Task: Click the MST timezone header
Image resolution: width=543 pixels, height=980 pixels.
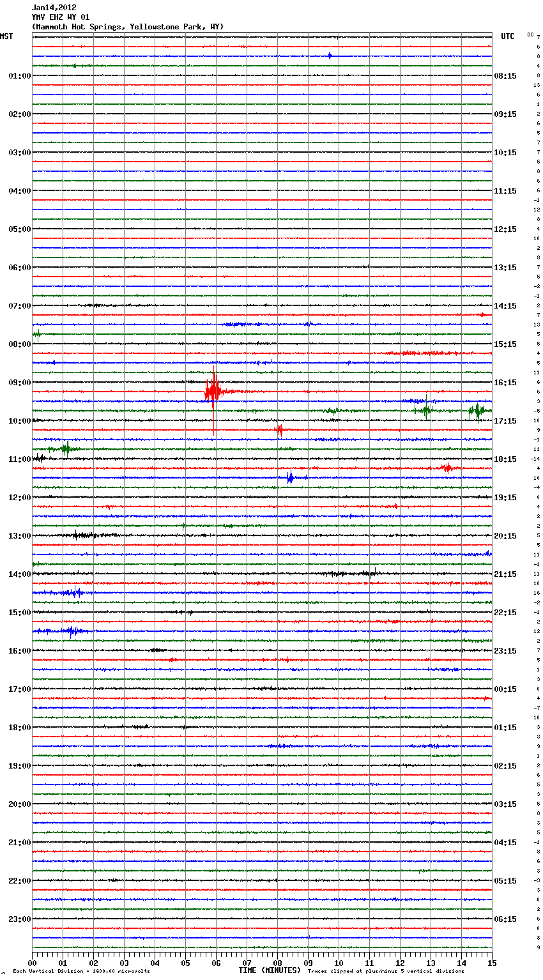Action: tap(6, 36)
